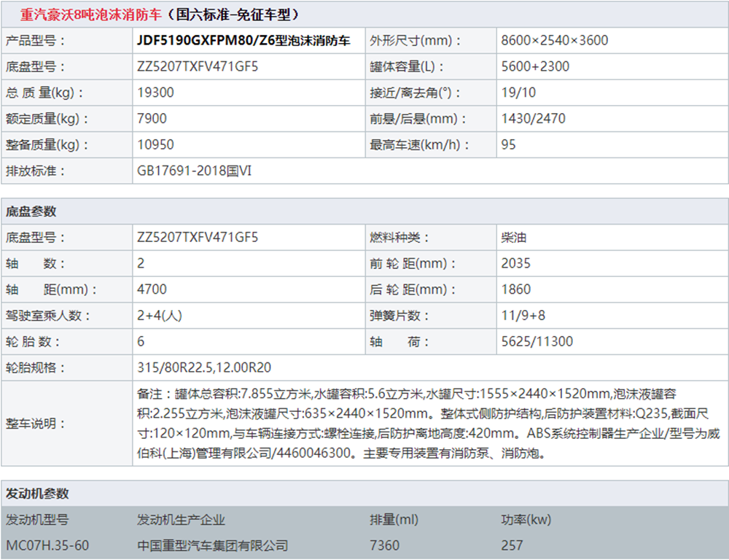The image size is (729, 560).
Task: Click the 前悬/后悬(mm) label
Action: tap(418, 119)
